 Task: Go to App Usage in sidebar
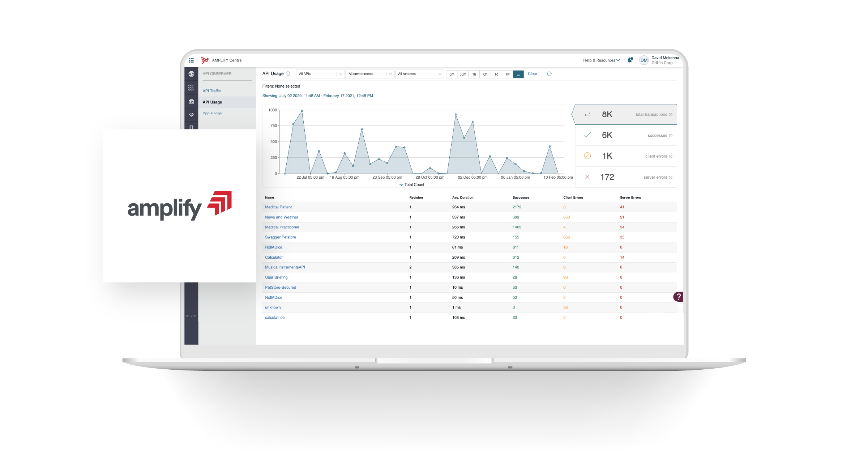[212, 113]
